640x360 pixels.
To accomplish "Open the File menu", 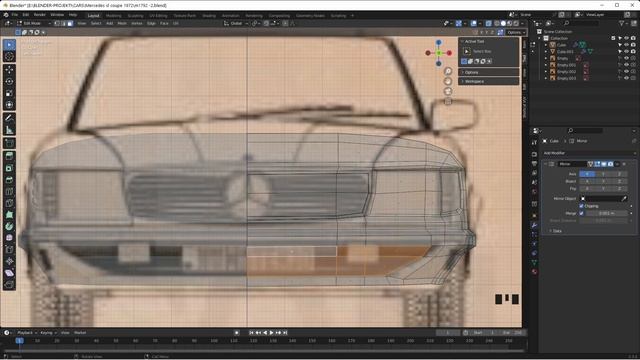I will pos(15,15).
